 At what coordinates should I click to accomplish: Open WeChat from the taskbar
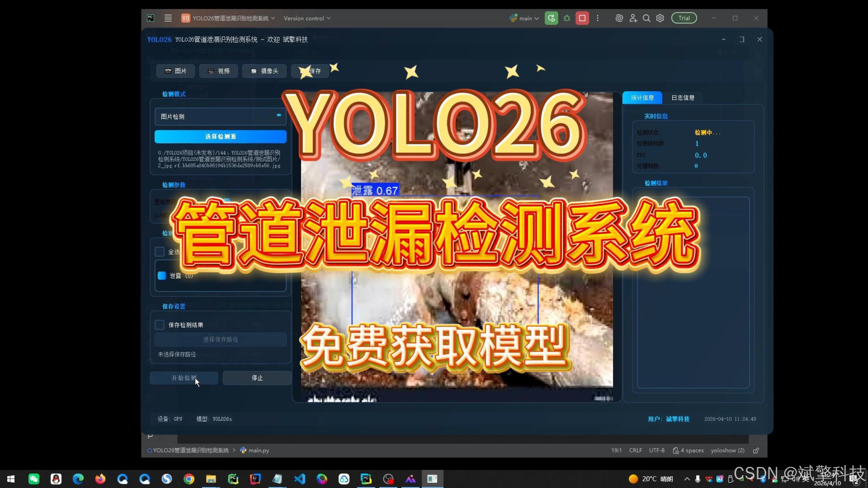(34, 479)
